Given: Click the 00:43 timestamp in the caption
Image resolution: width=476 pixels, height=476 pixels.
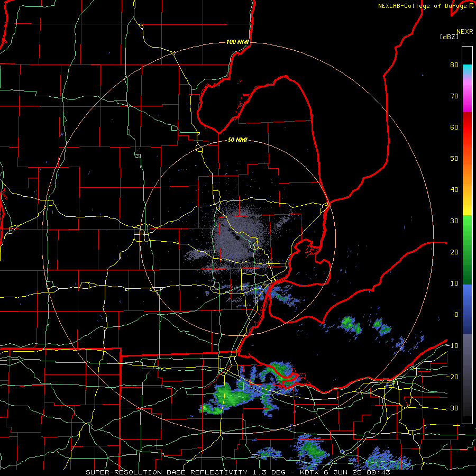Looking at the screenshot, I should (x=378, y=472).
